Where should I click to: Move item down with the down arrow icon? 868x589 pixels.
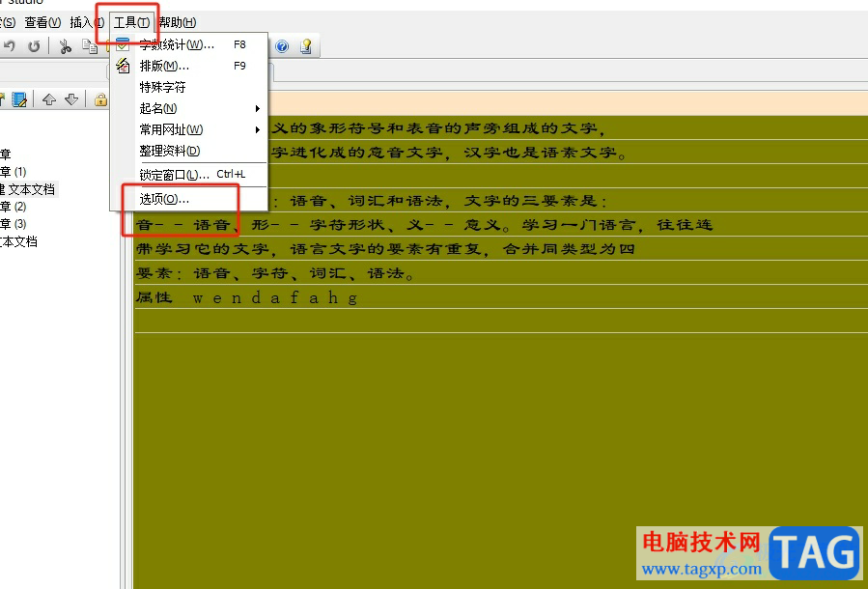71,99
